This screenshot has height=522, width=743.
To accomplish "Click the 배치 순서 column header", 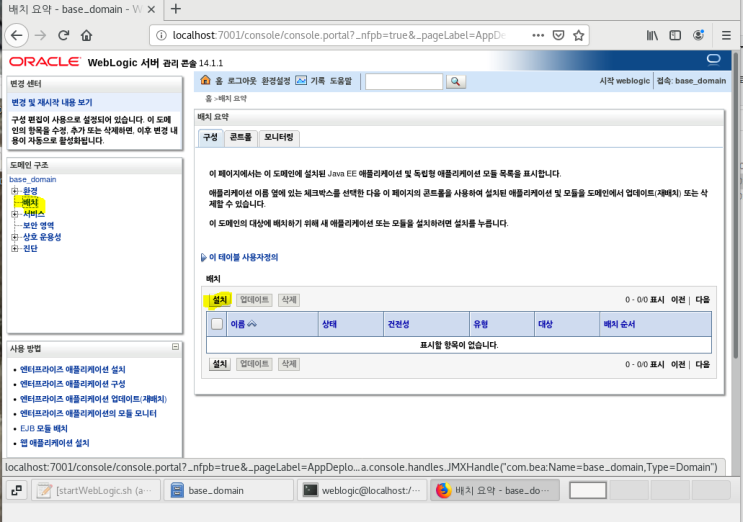I will point(619,324).
